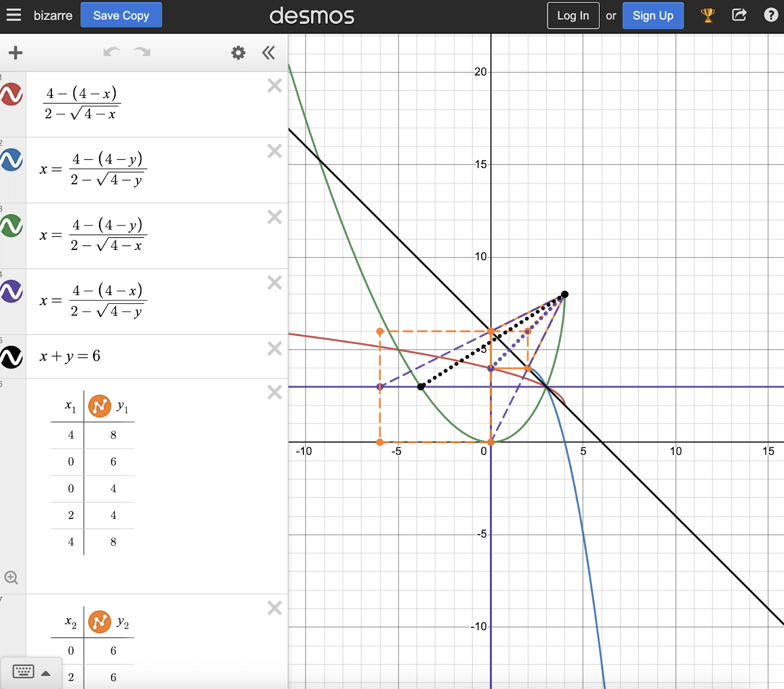
Task: Click the undo arrow
Action: pos(112,52)
